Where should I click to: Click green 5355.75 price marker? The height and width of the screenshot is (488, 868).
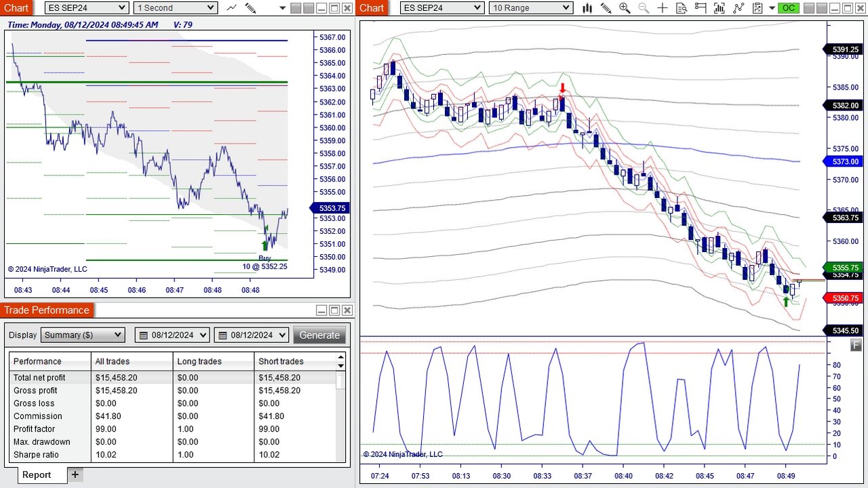point(844,268)
